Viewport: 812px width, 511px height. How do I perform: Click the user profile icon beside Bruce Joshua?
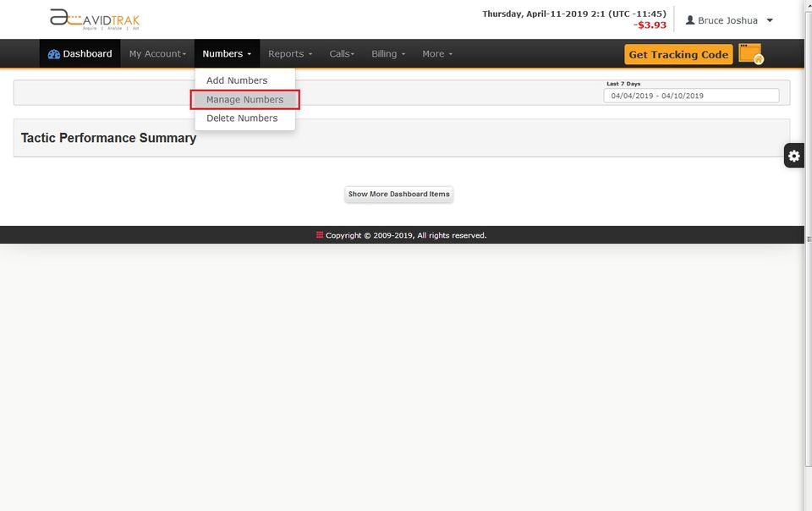(x=690, y=19)
